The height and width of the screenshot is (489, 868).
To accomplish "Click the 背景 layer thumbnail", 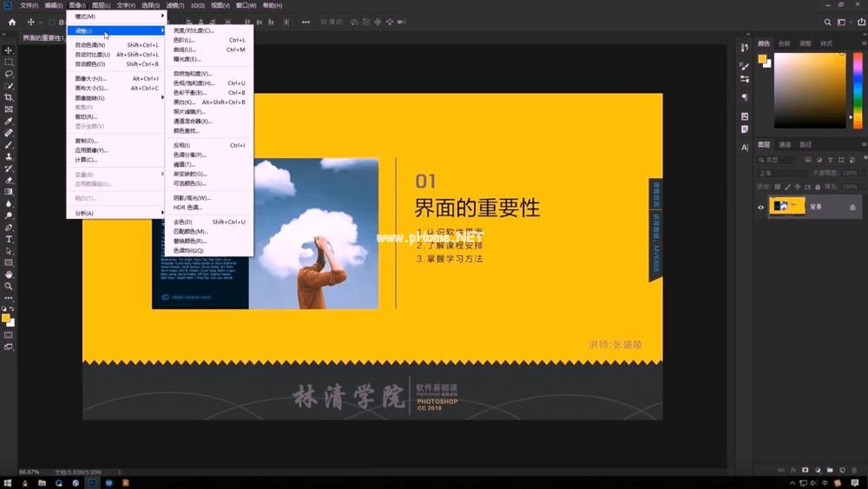I will (787, 206).
